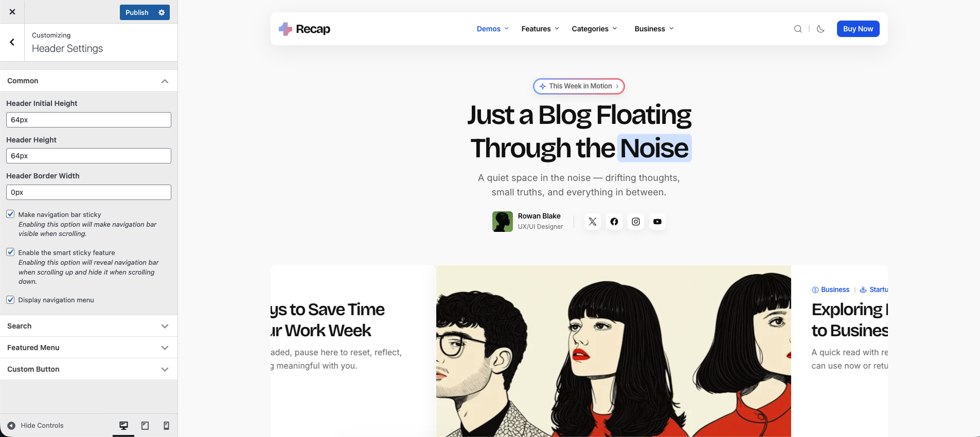Open the X (Twitter) social profile icon
The width and height of the screenshot is (980, 437).
click(593, 222)
